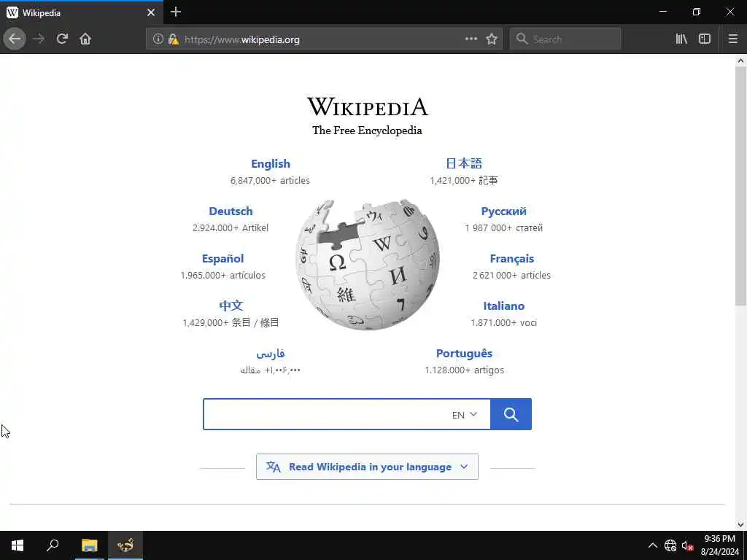This screenshot has width=747, height=560.
Task: Click the browser Search box
Action: [565, 39]
